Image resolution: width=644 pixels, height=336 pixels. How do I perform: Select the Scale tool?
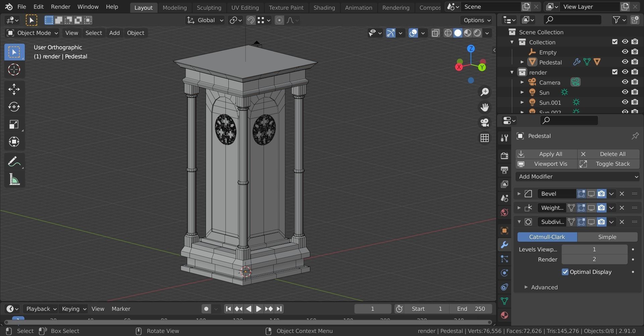14,125
